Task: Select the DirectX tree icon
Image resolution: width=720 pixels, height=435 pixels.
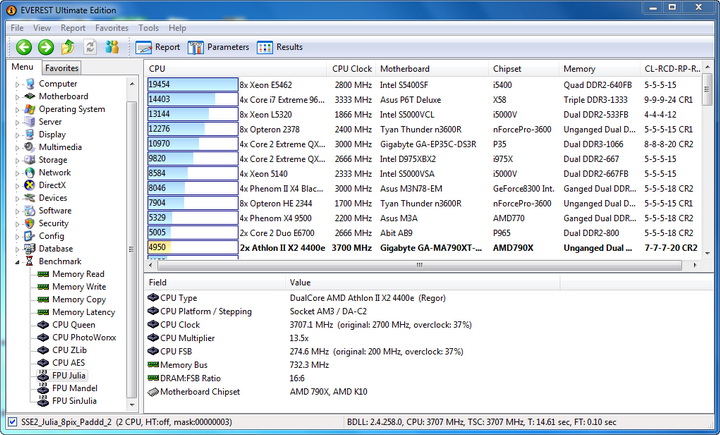Action: pos(30,185)
